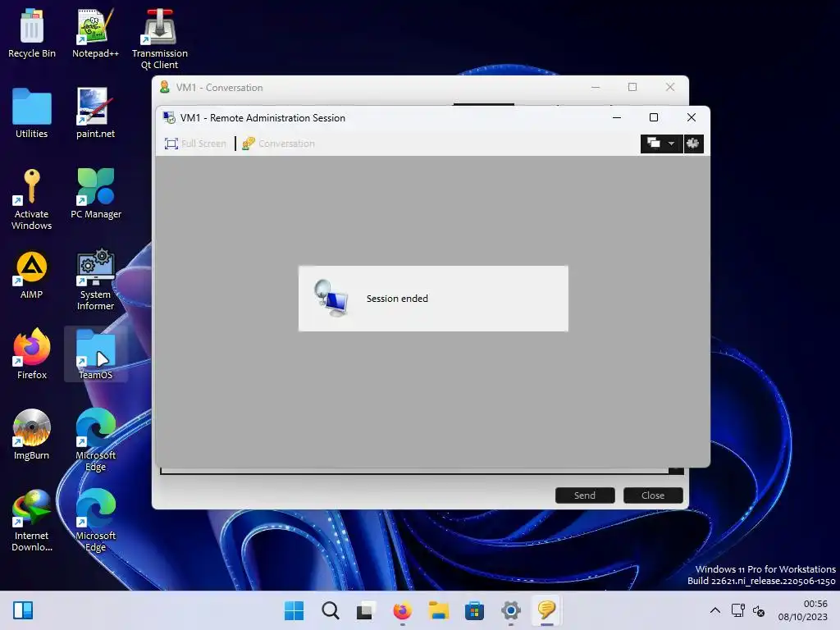The height and width of the screenshot is (630, 840).
Task: Minimize the Remote Administration Session window
Action: (x=617, y=117)
